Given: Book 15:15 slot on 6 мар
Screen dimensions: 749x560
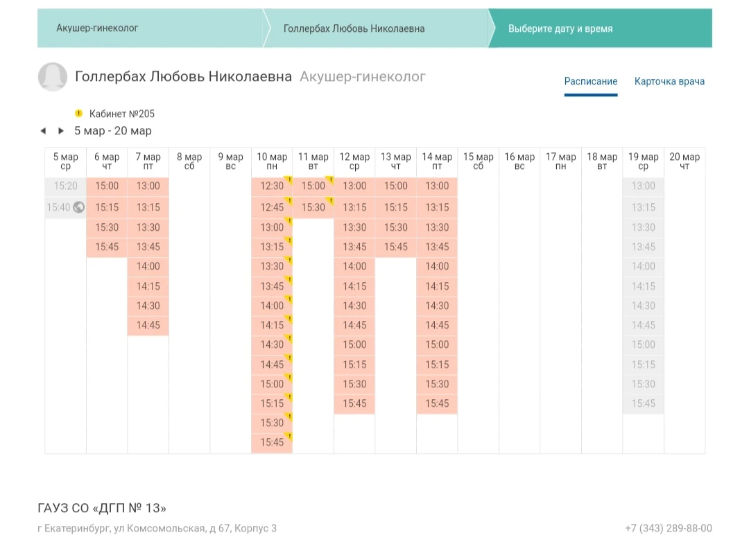Looking at the screenshot, I should [x=107, y=207].
